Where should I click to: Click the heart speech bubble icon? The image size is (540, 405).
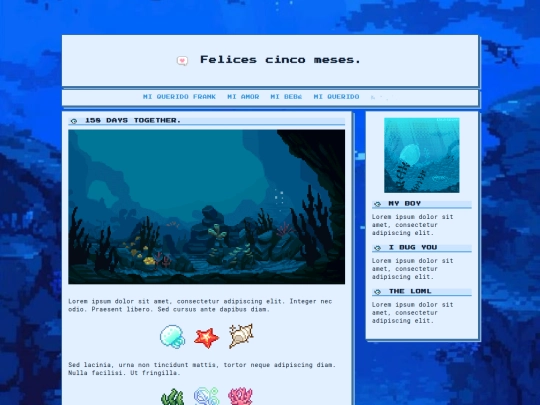pos(182,61)
